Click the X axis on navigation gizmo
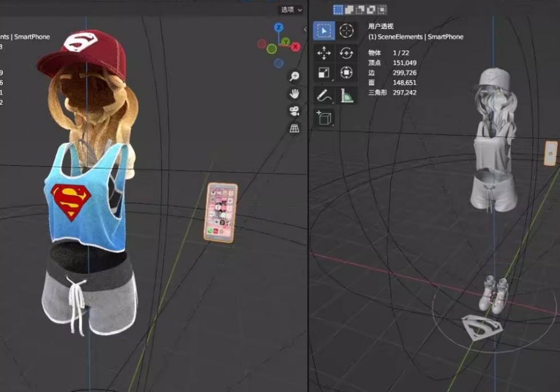The image size is (560, 392). (295, 47)
